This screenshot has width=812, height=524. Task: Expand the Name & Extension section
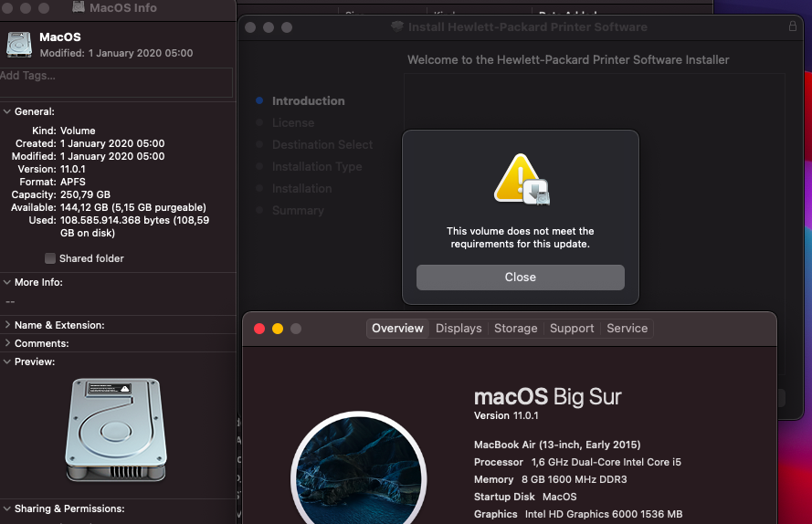click(7, 325)
